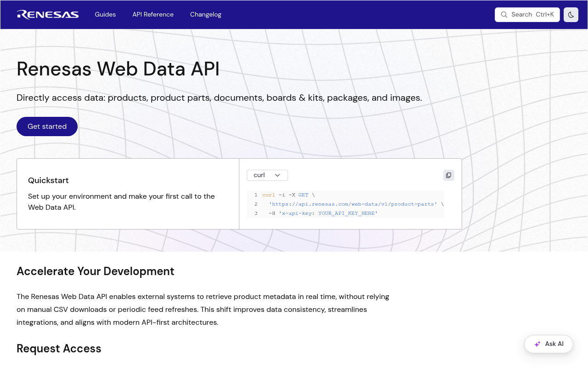Click the 'Directly access data' subtitle text
The width and height of the screenshot is (588, 368).
point(219,98)
